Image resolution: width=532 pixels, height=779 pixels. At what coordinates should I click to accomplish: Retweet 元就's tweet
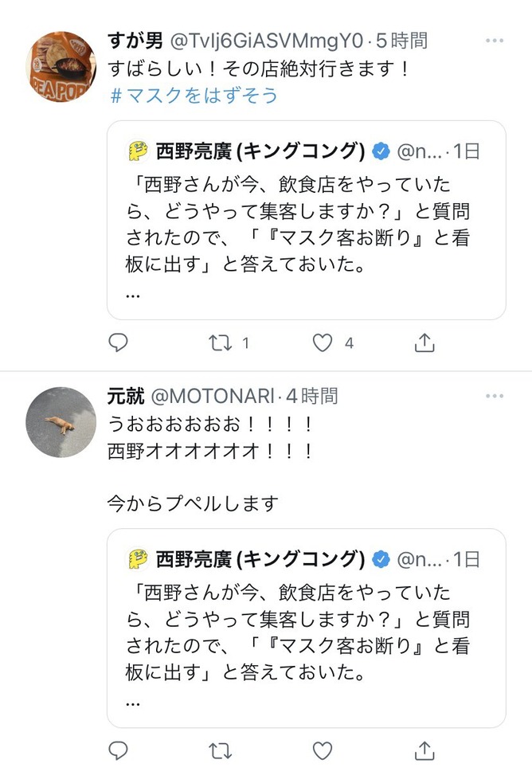221,750
